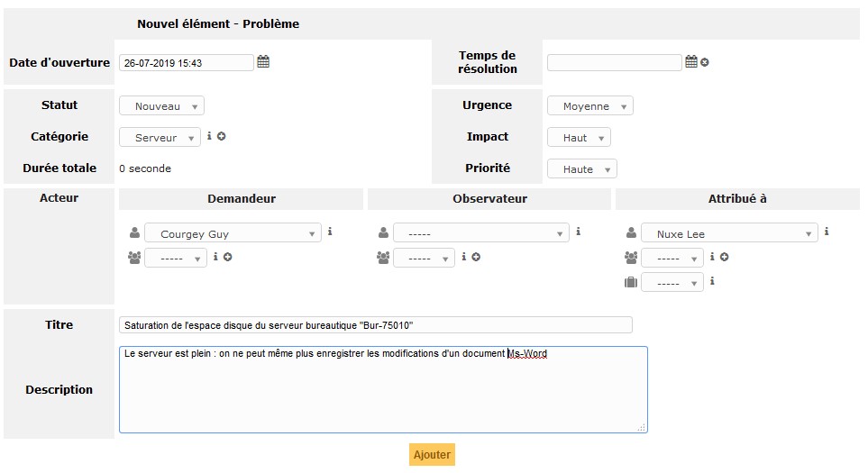
Task: Click the Description textarea resize handle
Action: (642, 427)
